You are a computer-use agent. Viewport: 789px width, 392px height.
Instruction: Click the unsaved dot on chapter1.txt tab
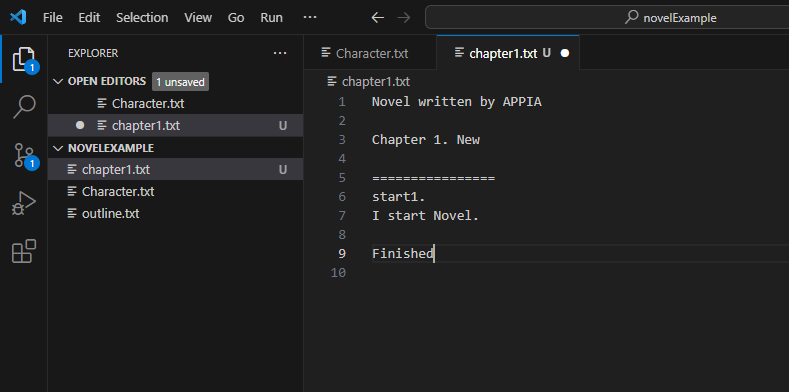565,53
